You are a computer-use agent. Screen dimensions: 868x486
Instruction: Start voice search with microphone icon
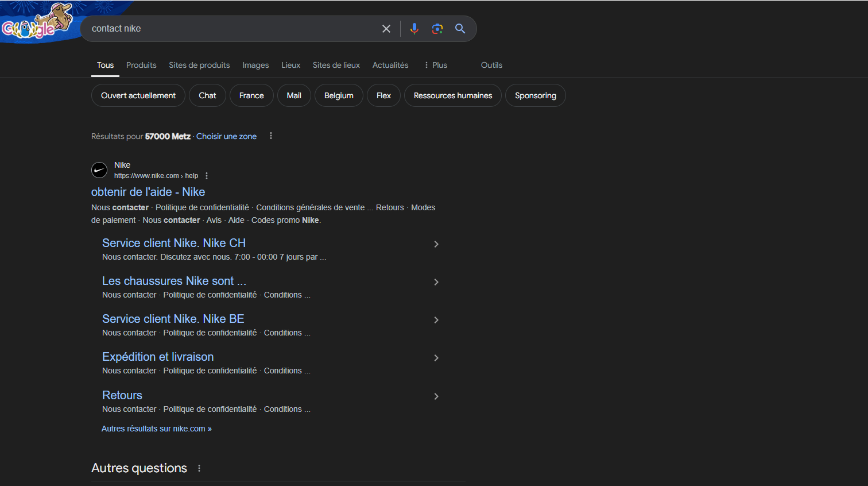[414, 29]
